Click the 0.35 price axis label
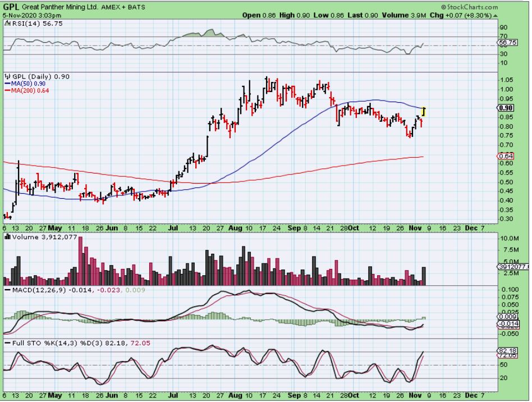 (x=507, y=209)
